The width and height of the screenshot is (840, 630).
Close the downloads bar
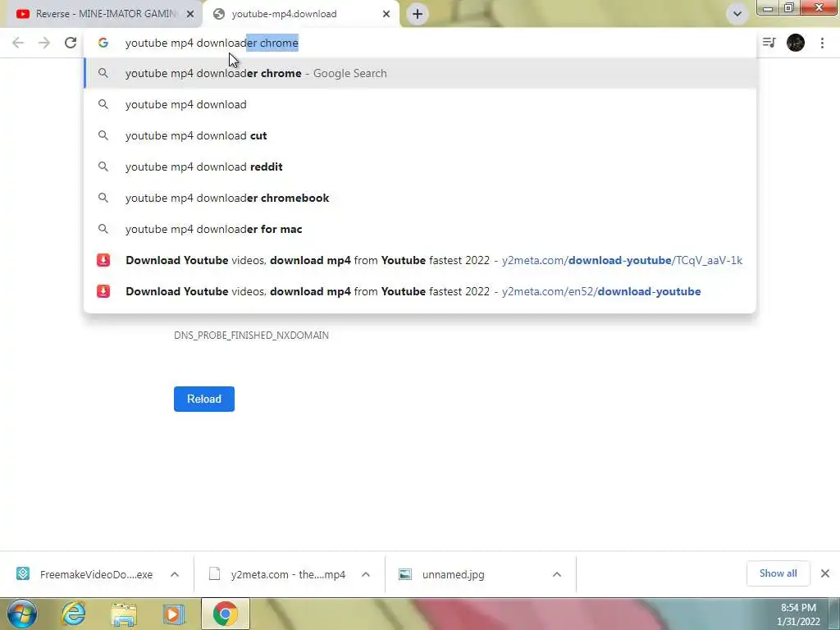pos(825,573)
